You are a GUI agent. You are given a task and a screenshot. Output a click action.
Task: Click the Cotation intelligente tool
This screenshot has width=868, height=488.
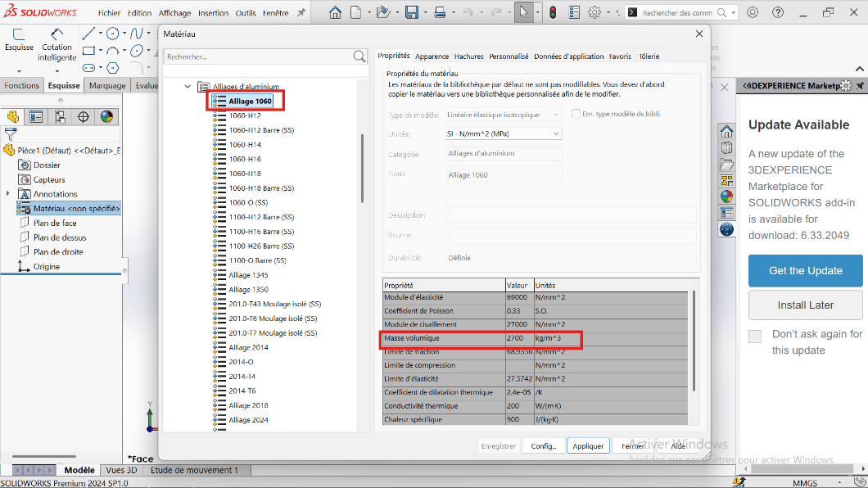pos(57,44)
